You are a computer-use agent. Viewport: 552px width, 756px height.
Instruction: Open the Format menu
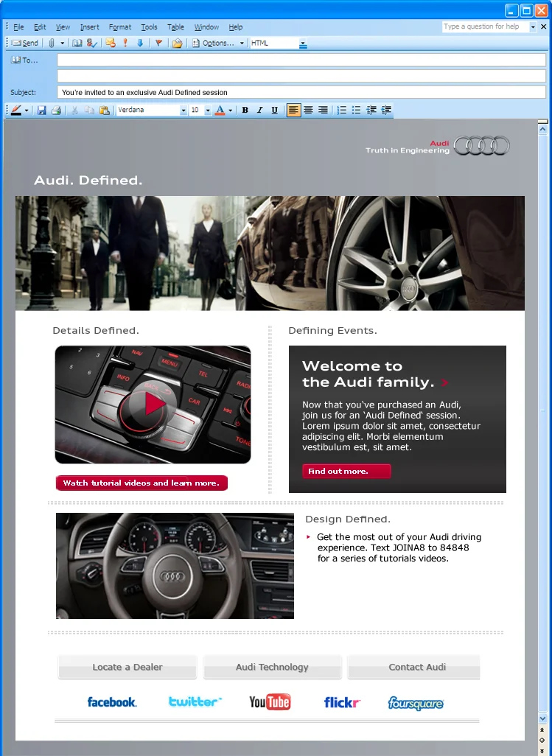click(120, 27)
